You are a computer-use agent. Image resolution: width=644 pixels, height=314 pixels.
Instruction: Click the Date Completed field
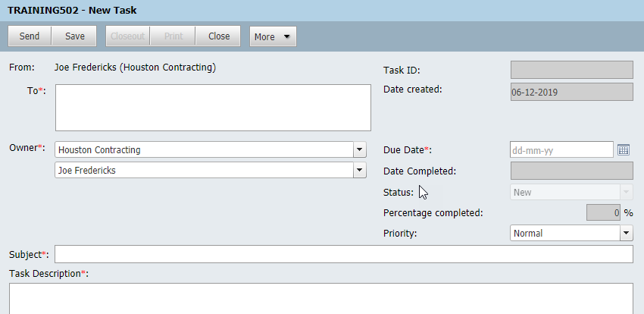(x=572, y=171)
